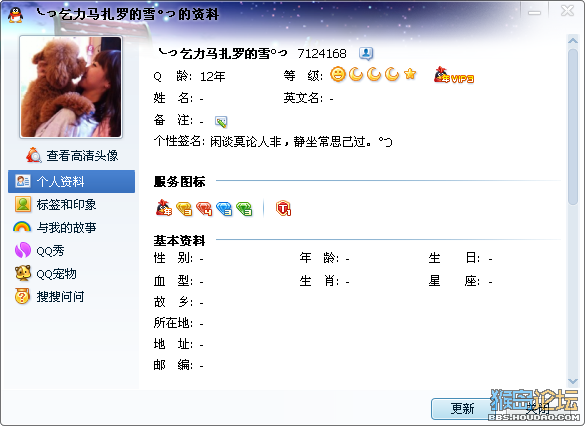Open the 个人资料 tab
585x426 pixels.
coord(71,182)
